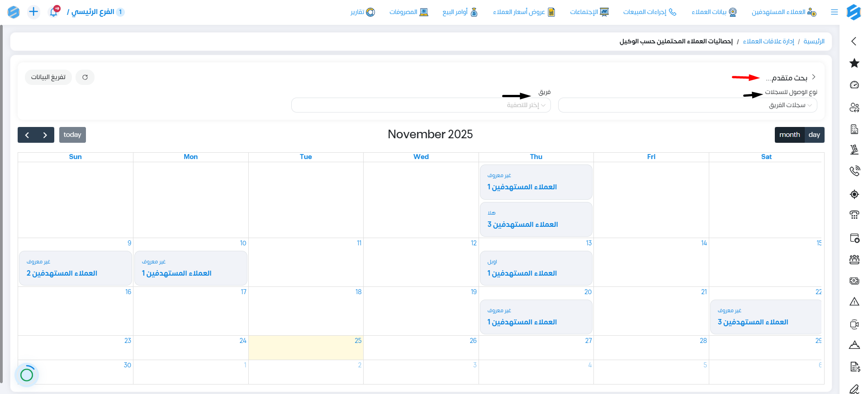
Task: Open the record access type dropdown
Action: tap(687, 105)
